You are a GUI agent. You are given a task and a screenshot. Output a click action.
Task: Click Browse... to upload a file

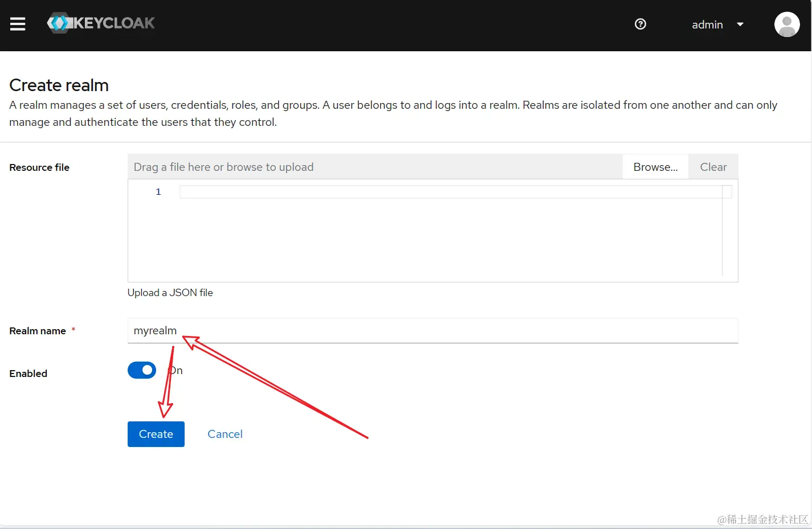click(655, 167)
